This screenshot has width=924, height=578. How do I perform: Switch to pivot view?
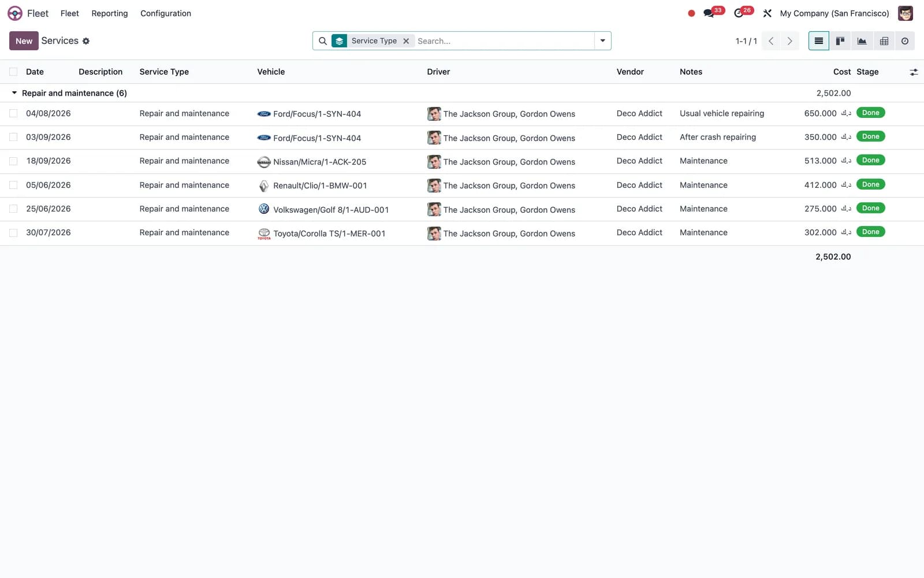click(884, 41)
